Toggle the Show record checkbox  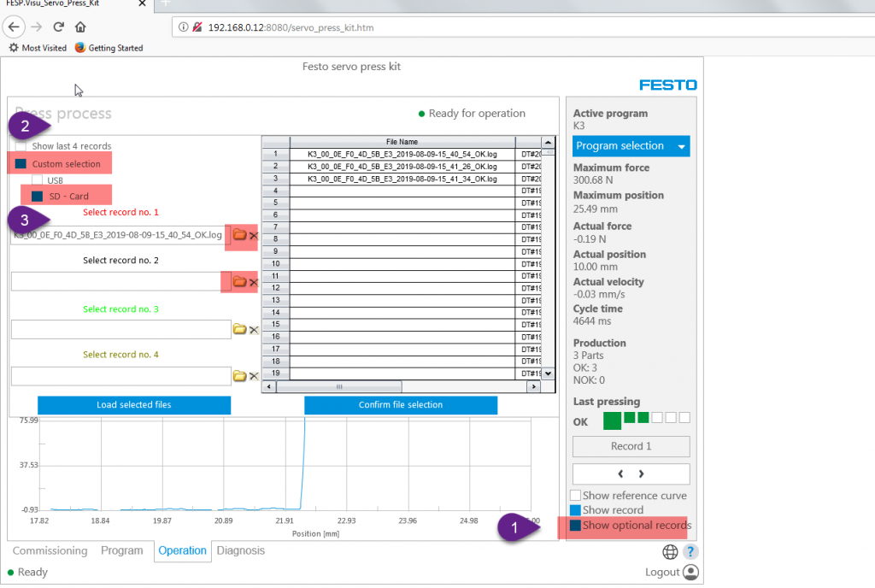(x=575, y=510)
